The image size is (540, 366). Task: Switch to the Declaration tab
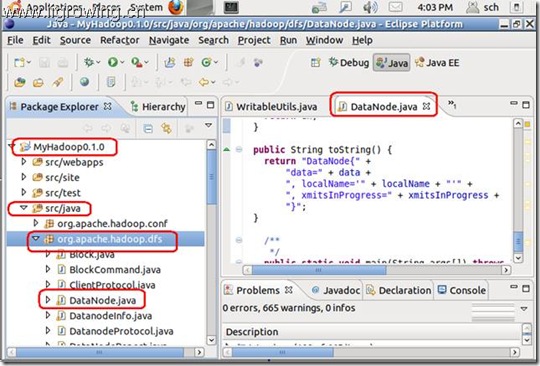398,291
